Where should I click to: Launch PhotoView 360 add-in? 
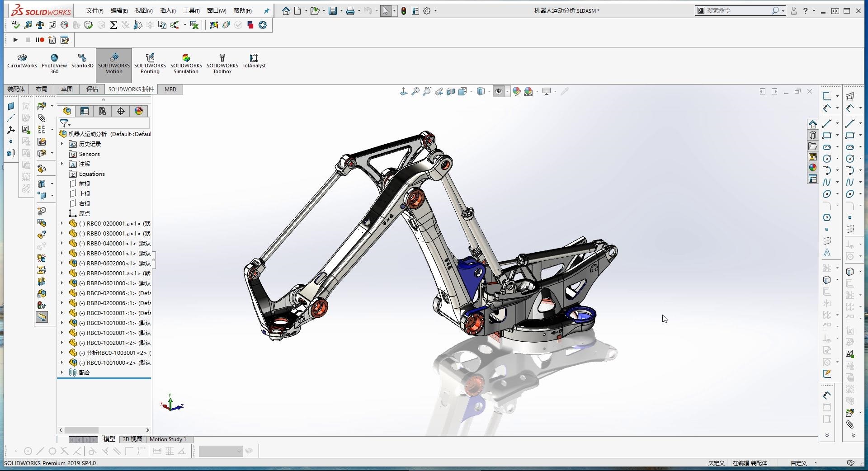pos(54,64)
